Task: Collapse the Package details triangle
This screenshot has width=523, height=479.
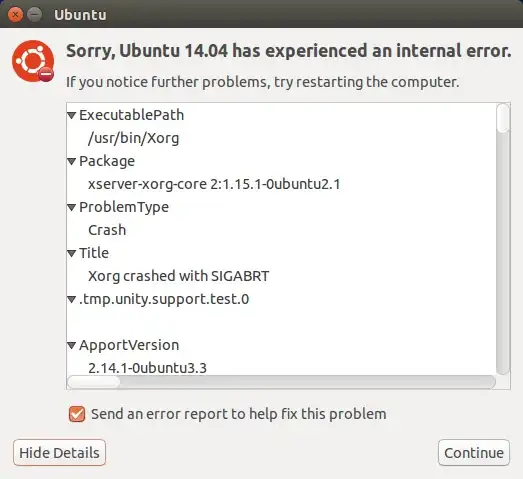Action: (71, 161)
